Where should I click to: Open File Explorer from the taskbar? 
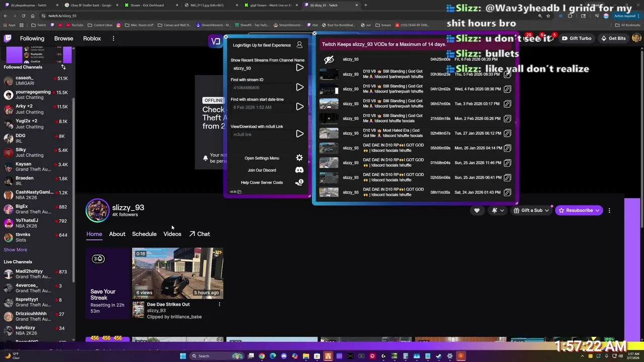(x=306, y=356)
